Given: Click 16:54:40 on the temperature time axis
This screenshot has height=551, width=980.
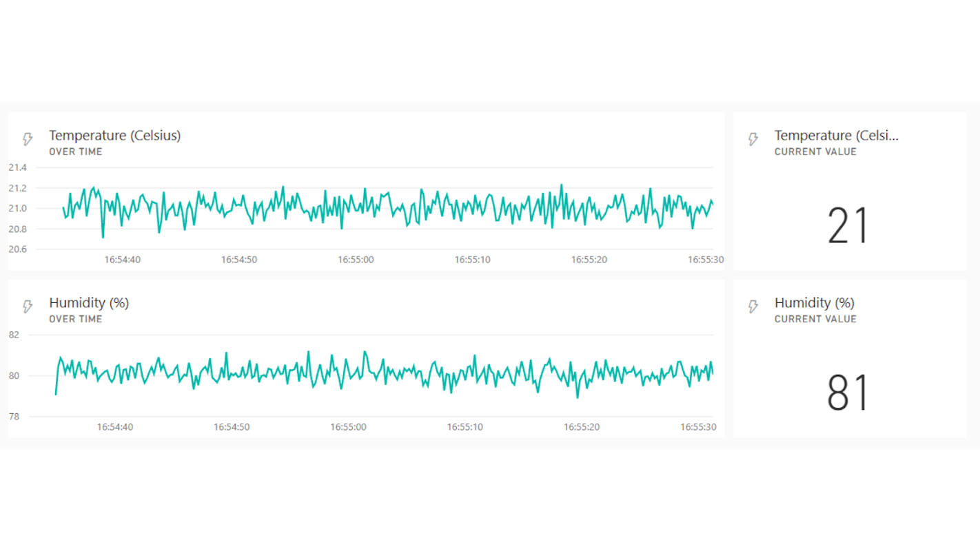Looking at the screenshot, I should coord(123,260).
